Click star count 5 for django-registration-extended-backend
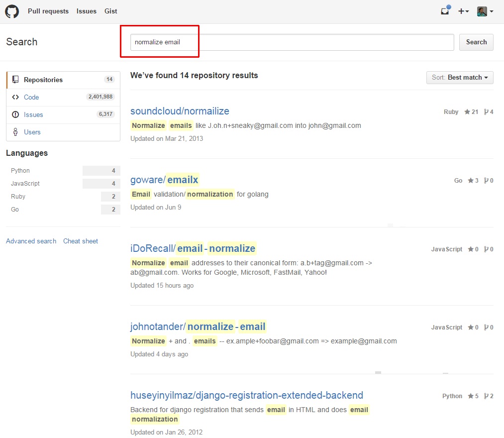 473,396
